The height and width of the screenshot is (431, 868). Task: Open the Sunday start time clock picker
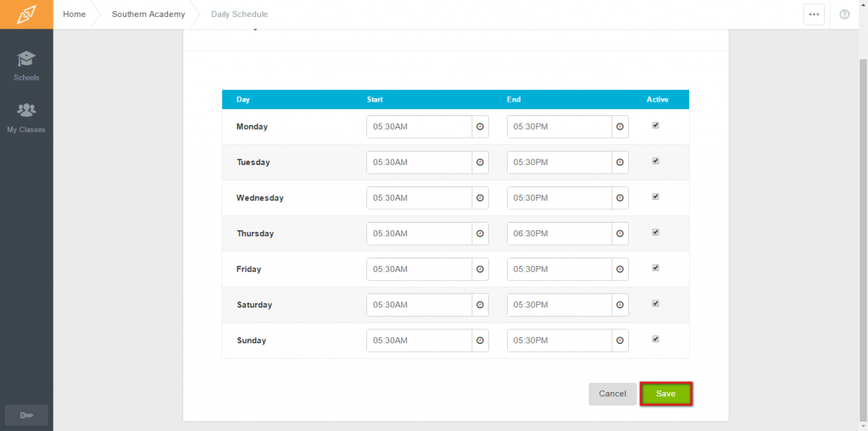[x=480, y=340]
